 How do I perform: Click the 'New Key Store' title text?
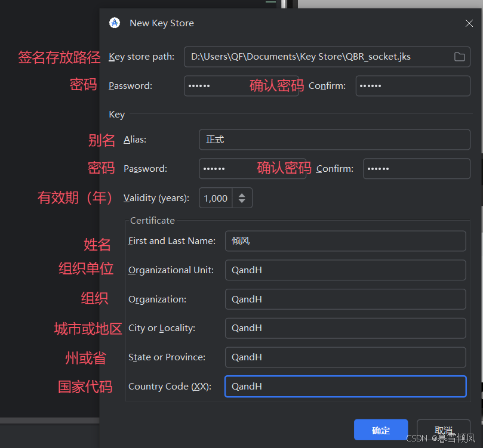162,23
